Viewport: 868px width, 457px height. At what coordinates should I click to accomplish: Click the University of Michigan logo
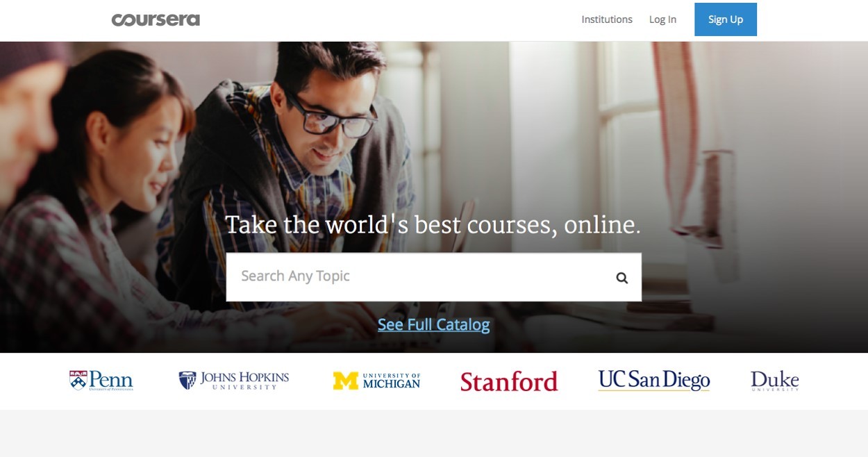point(376,381)
